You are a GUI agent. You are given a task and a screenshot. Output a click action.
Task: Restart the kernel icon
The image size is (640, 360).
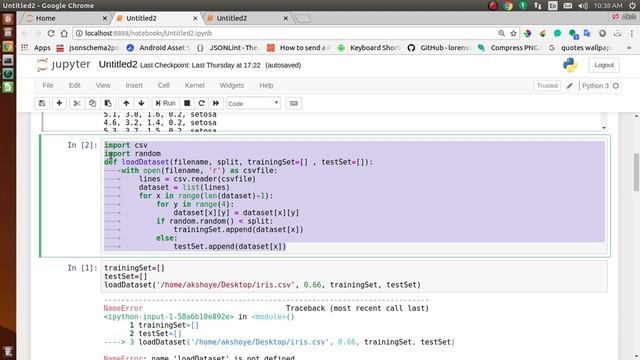click(x=201, y=103)
